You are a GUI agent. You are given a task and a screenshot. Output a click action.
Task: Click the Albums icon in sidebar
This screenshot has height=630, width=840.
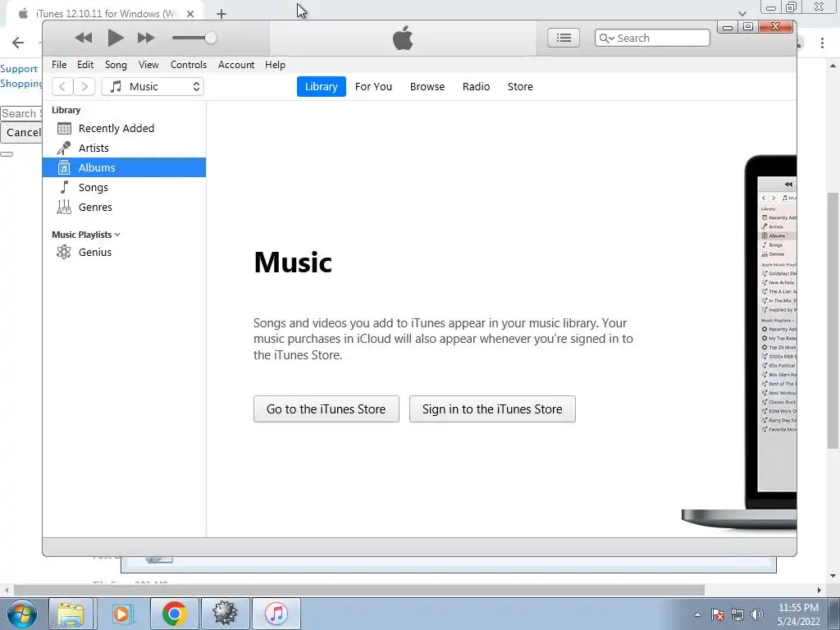click(x=64, y=167)
